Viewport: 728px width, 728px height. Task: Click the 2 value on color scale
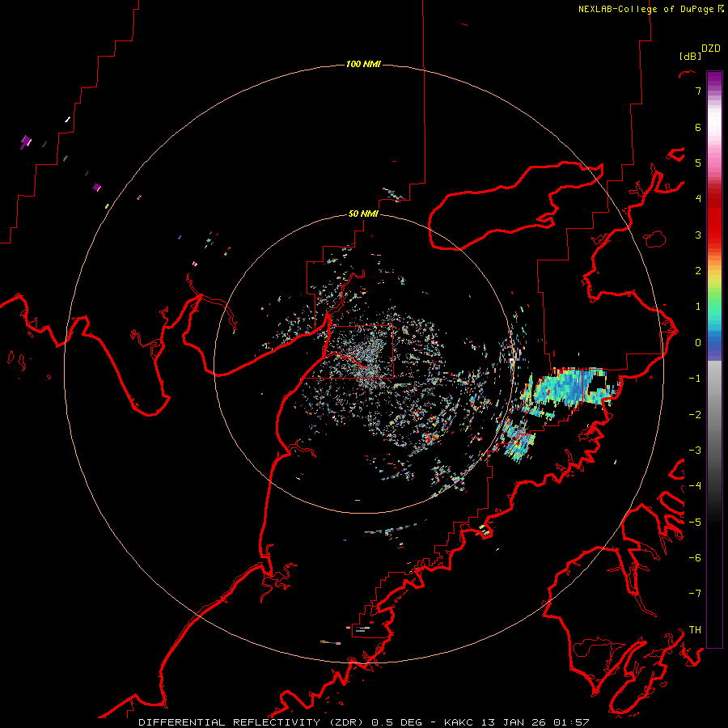(698, 271)
